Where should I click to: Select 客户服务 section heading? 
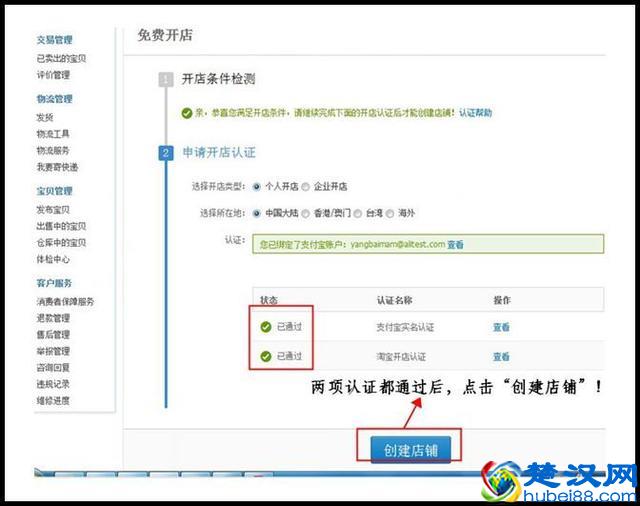pyautogui.click(x=54, y=283)
